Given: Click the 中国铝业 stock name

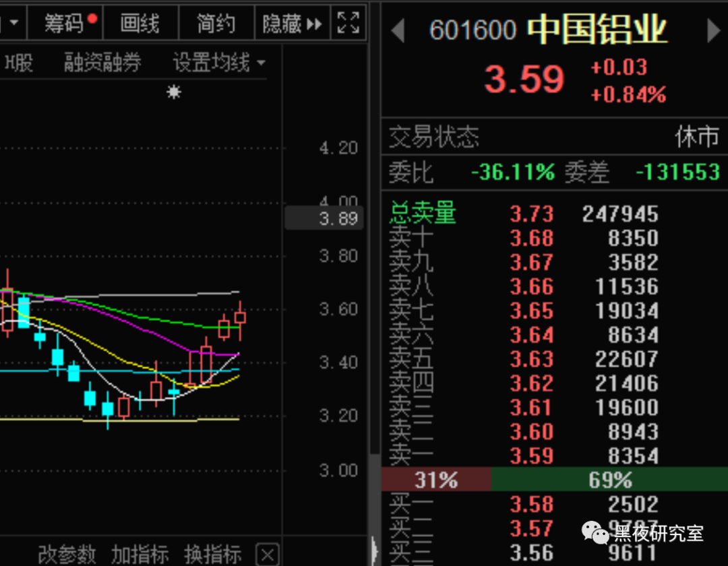Looking at the screenshot, I should tap(597, 29).
